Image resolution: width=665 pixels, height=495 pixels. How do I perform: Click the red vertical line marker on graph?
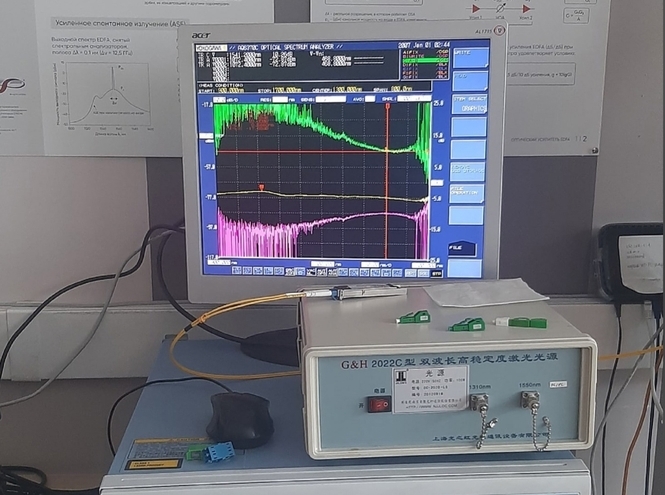387,180
